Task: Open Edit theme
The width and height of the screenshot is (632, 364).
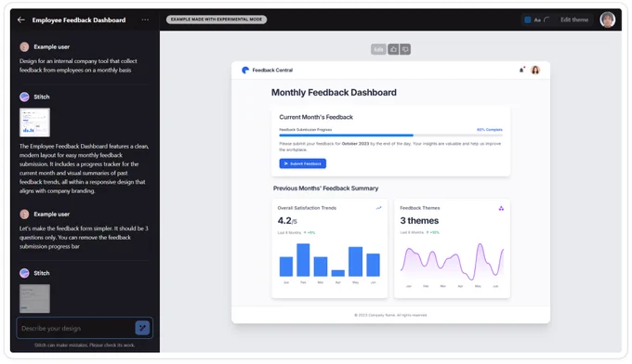Action: click(x=574, y=19)
